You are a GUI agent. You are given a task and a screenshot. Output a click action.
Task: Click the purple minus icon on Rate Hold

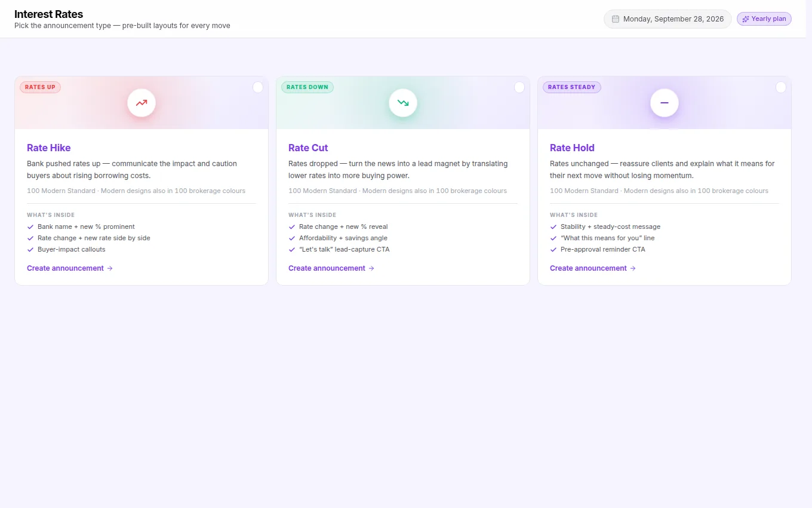coord(665,103)
